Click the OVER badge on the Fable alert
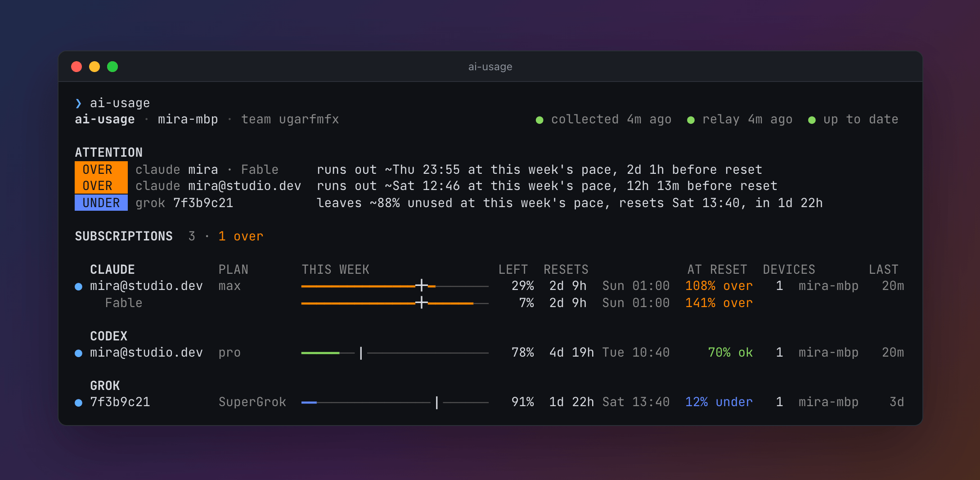This screenshot has height=480, width=980. 101,170
